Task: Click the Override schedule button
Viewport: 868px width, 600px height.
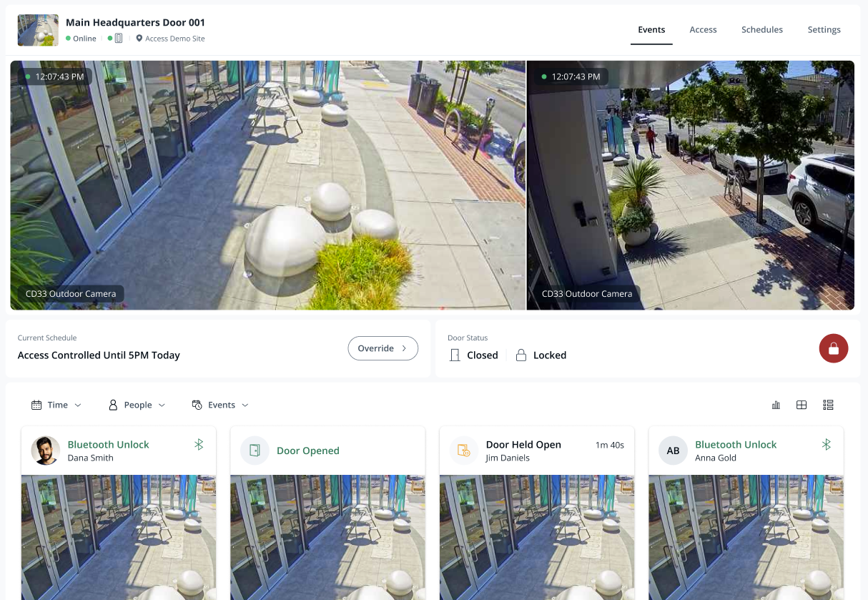Action: tap(383, 348)
